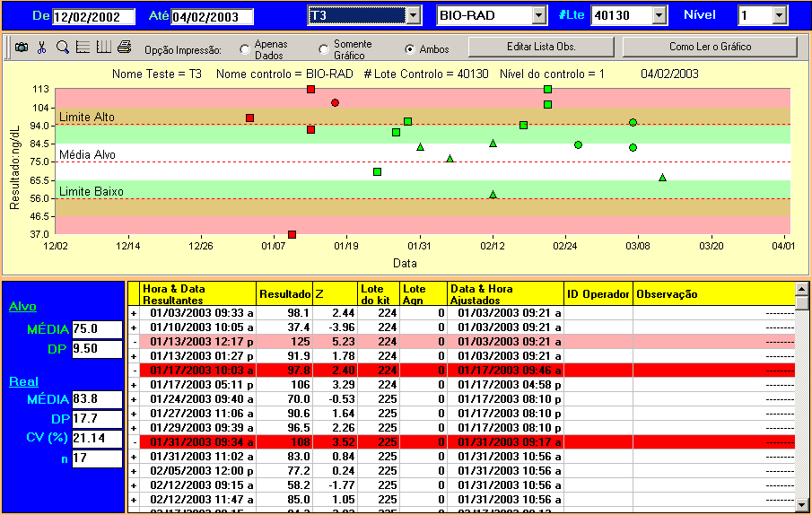812x515 pixels.
Task: Select the Somente Gráfico print option
Action: tap(324, 49)
